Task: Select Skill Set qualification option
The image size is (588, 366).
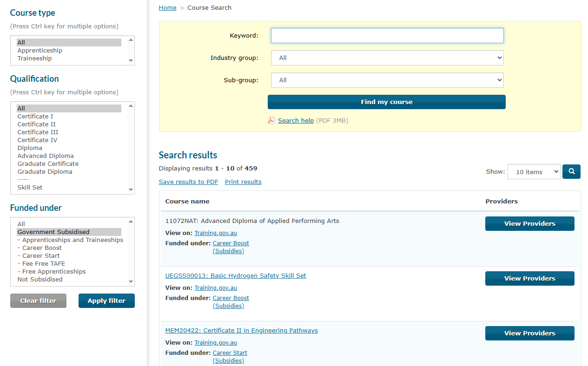Action: pyautogui.click(x=69, y=188)
